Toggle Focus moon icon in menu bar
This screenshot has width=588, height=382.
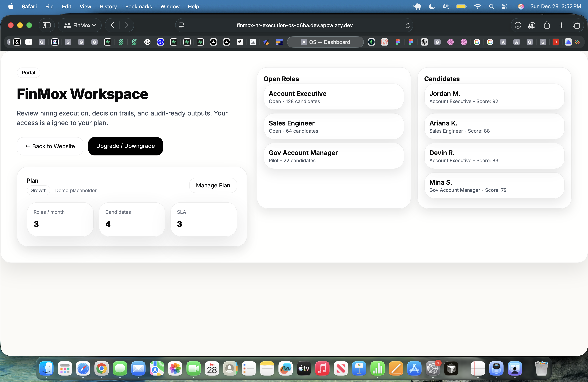tap(432, 6)
